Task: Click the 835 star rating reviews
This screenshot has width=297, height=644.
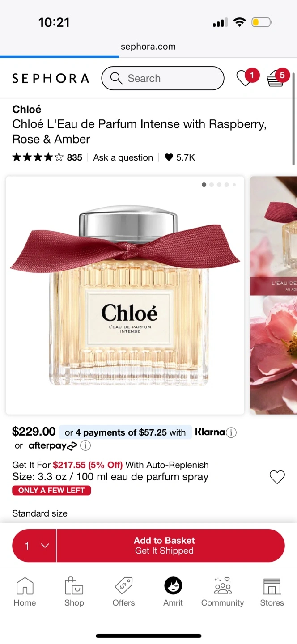Action: coord(47,157)
